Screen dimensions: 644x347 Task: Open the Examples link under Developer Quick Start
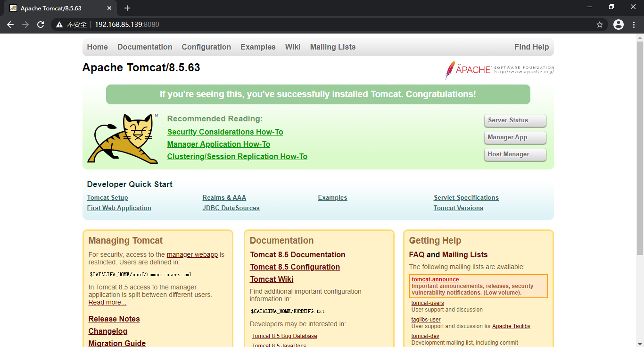pyautogui.click(x=333, y=198)
